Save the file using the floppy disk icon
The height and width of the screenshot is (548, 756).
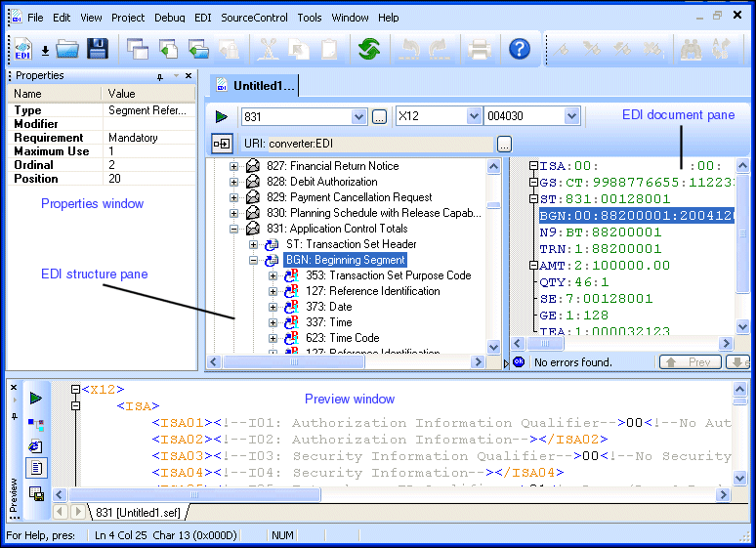click(x=97, y=49)
